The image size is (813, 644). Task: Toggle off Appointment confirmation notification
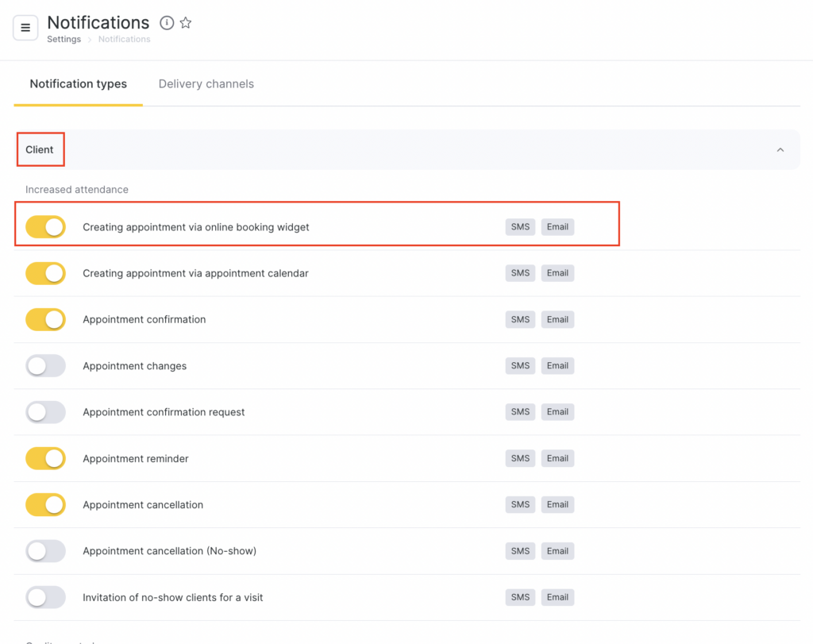[x=46, y=320]
